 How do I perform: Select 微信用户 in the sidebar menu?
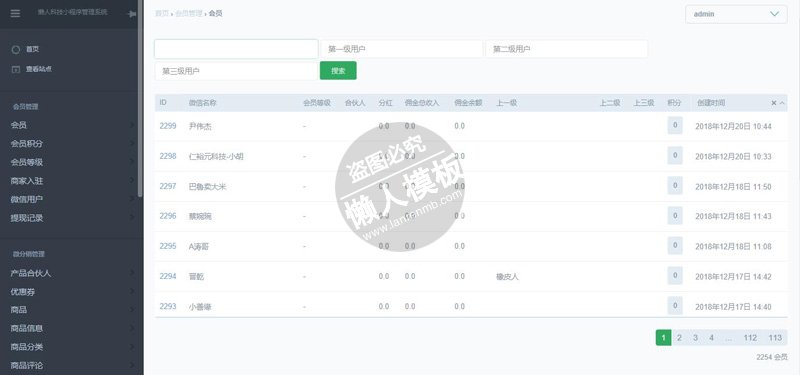[27, 199]
